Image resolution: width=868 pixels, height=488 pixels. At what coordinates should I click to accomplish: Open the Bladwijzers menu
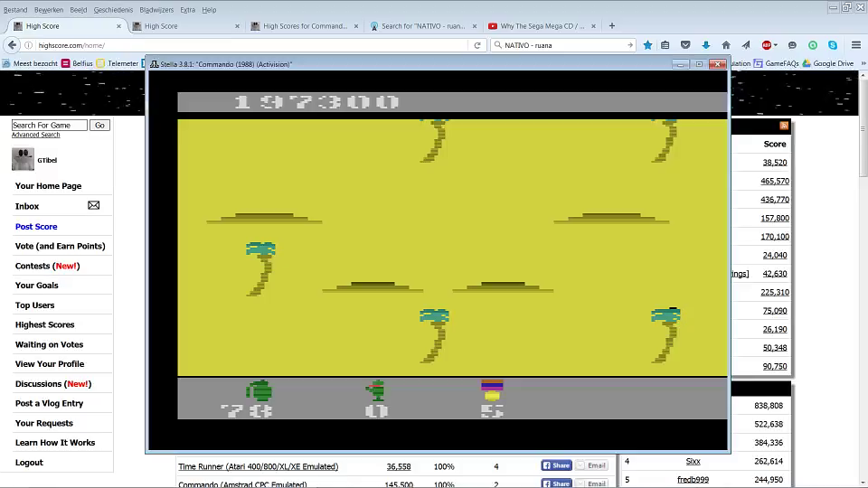tap(156, 10)
